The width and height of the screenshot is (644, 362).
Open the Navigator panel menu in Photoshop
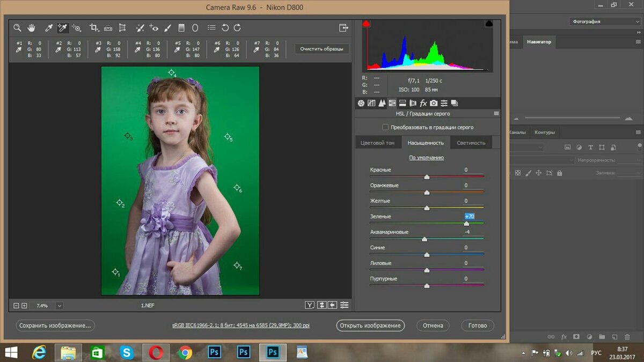point(637,41)
